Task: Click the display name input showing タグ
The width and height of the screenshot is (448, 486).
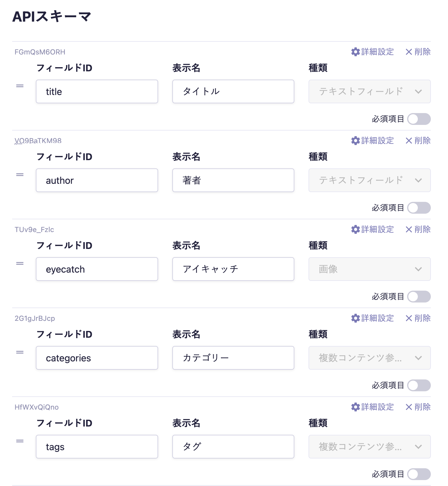Action: (233, 447)
